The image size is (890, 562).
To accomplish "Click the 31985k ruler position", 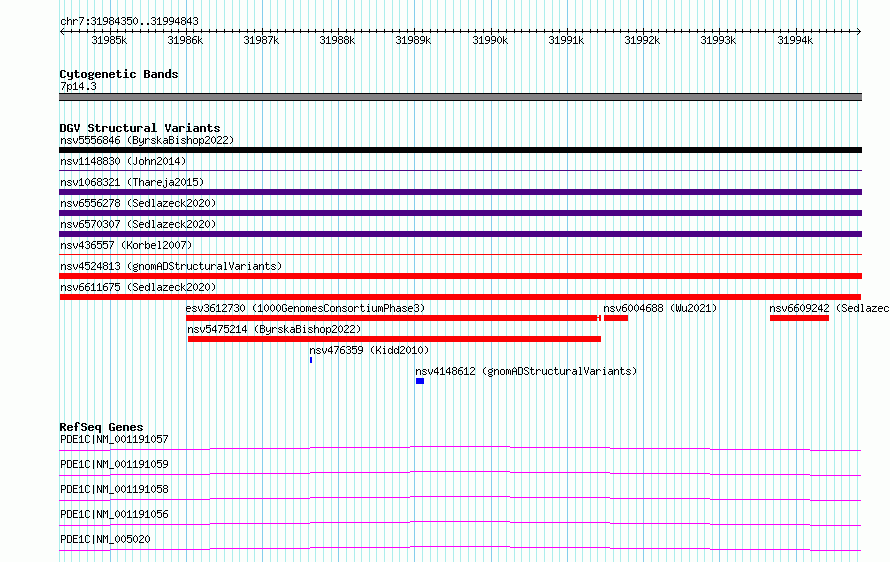I will click(110, 40).
